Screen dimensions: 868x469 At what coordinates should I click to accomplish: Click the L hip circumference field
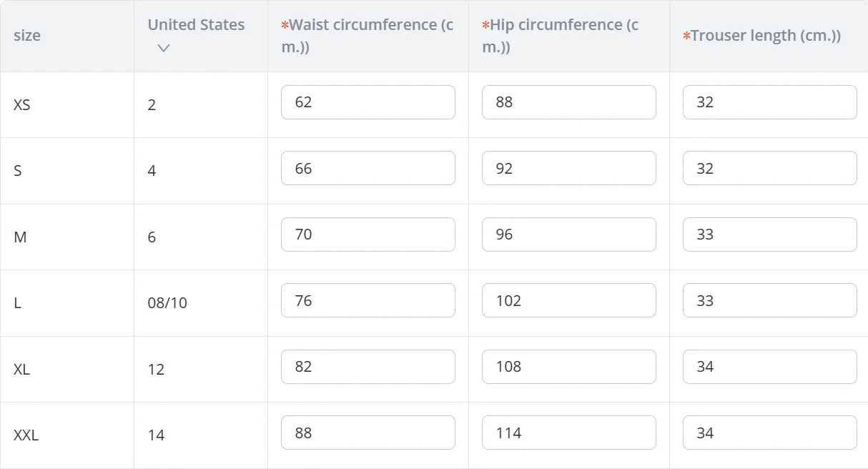568,300
